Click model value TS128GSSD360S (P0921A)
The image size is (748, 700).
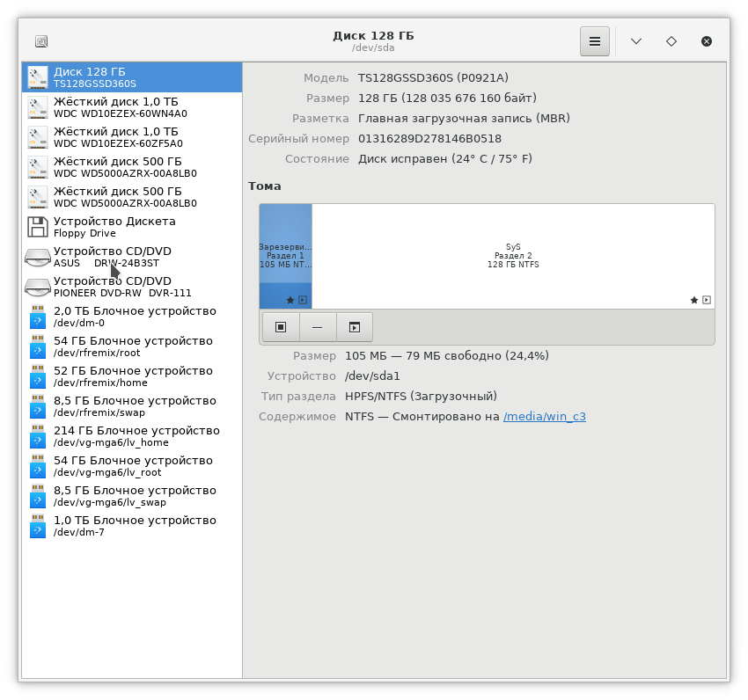pos(433,77)
